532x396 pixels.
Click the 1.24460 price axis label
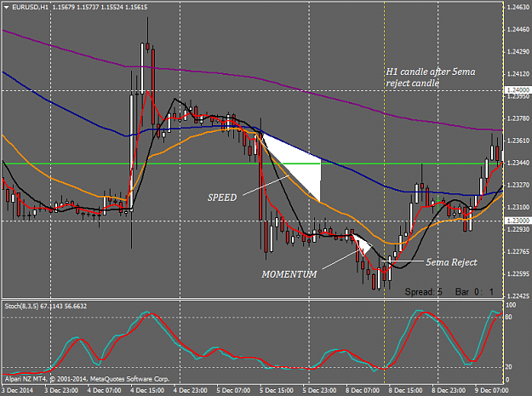pos(518,30)
